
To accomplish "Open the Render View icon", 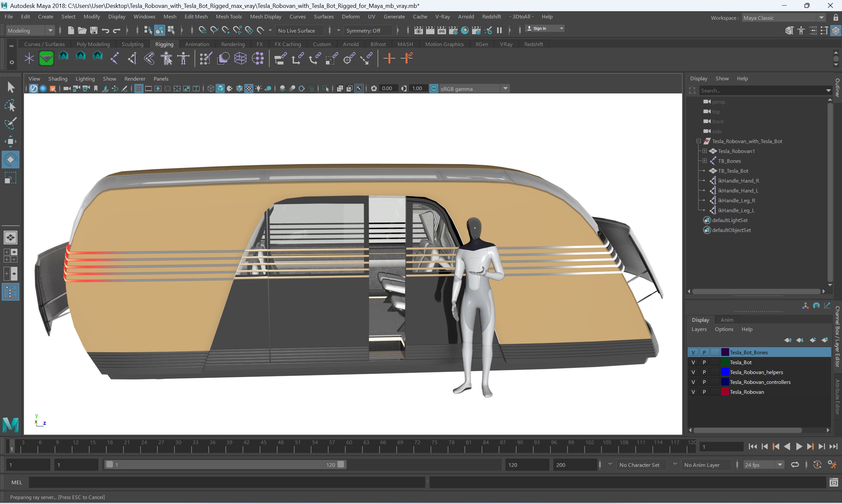I will coord(419,31).
